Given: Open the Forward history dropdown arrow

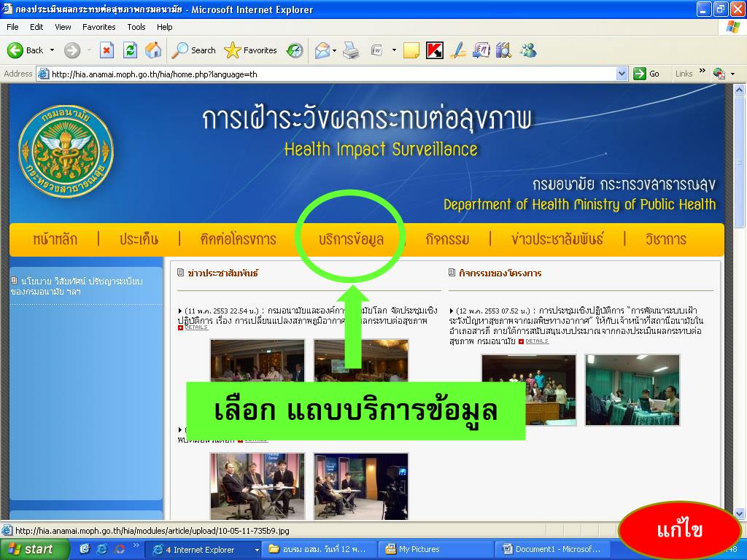Looking at the screenshot, I should click(x=89, y=50).
